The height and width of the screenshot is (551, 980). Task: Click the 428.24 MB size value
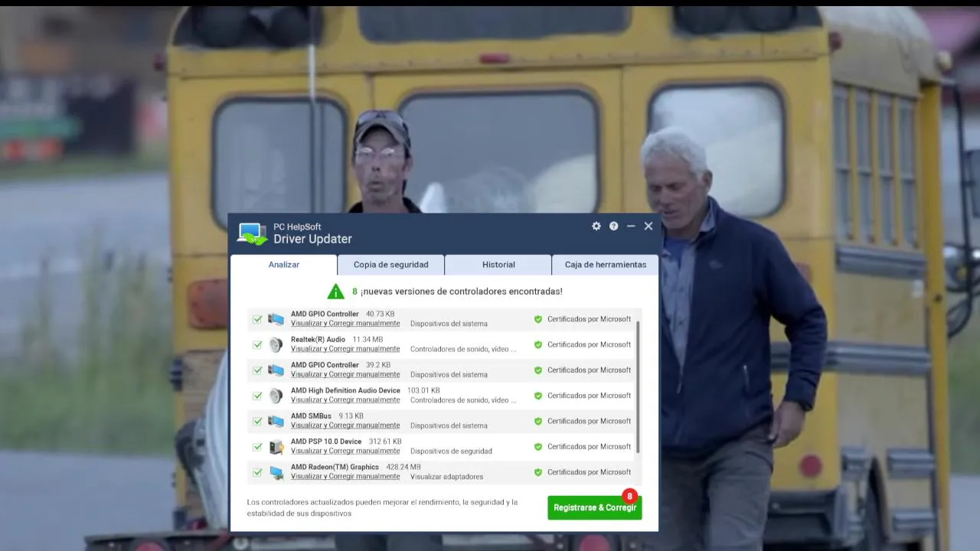pos(403,467)
